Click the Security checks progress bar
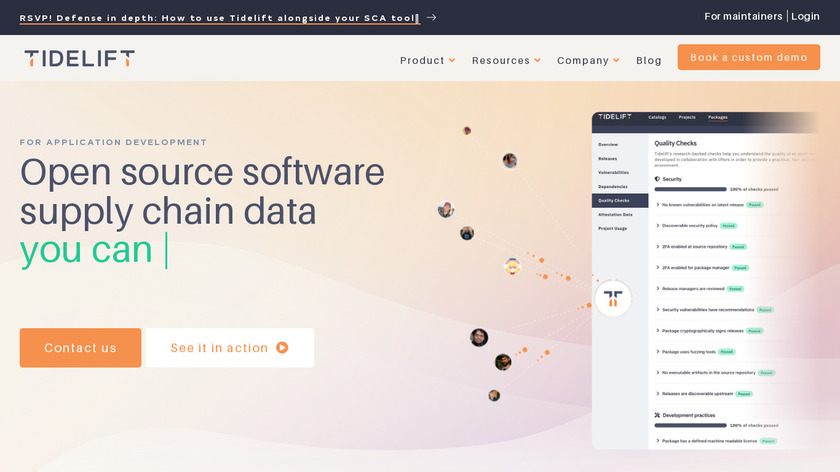The image size is (840, 472). click(691, 189)
